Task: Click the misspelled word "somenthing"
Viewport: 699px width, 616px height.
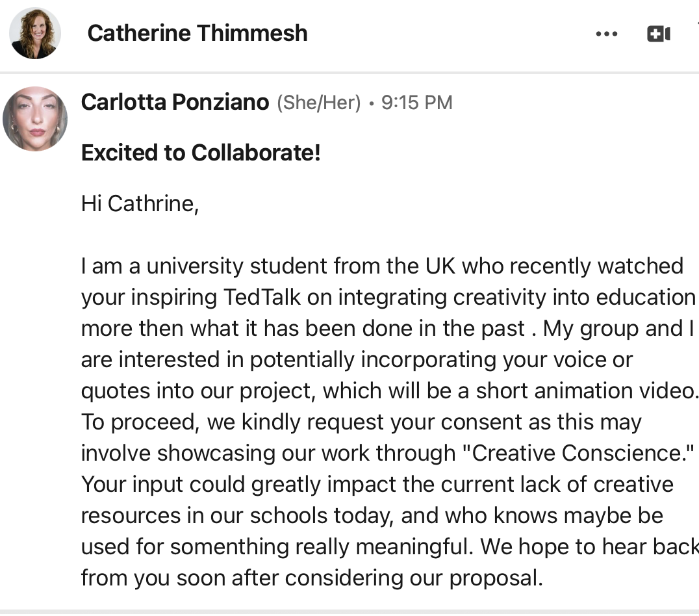Action: click(x=229, y=547)
